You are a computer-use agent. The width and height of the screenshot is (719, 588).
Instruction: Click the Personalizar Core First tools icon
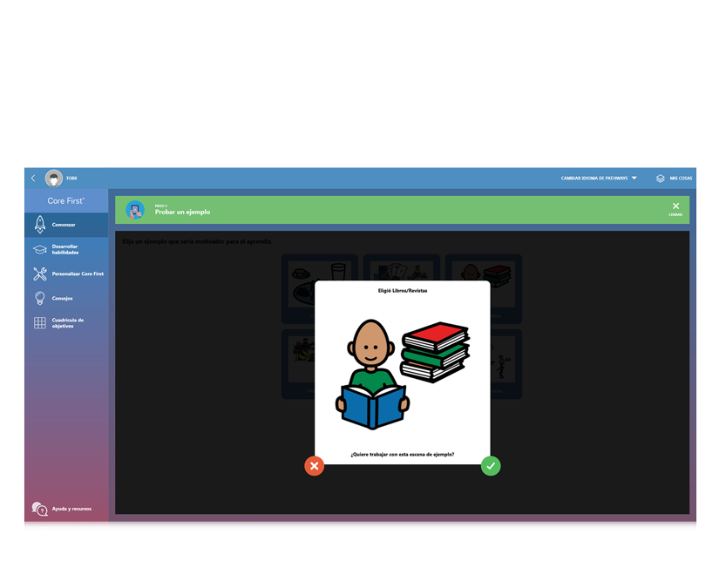pyautogui.click(x=40, y=274)
